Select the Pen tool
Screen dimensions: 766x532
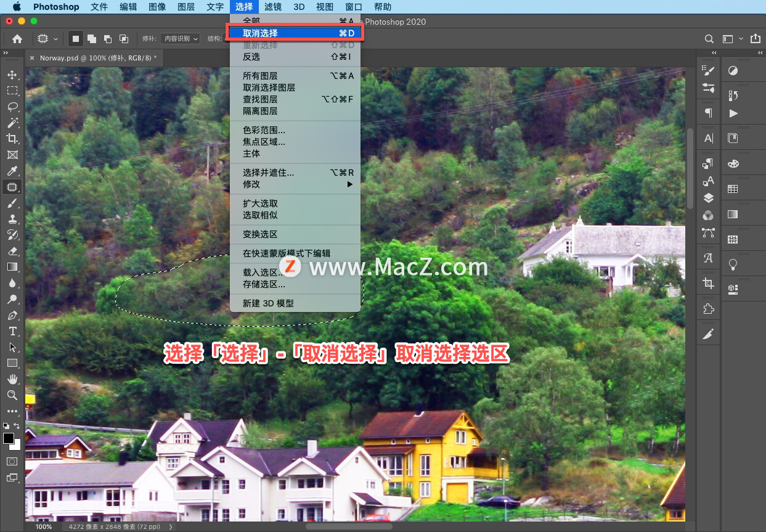coord(12,315)
